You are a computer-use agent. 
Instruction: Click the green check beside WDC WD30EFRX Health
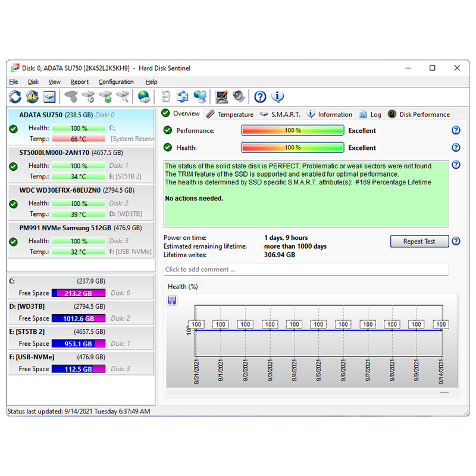(13, 204)
